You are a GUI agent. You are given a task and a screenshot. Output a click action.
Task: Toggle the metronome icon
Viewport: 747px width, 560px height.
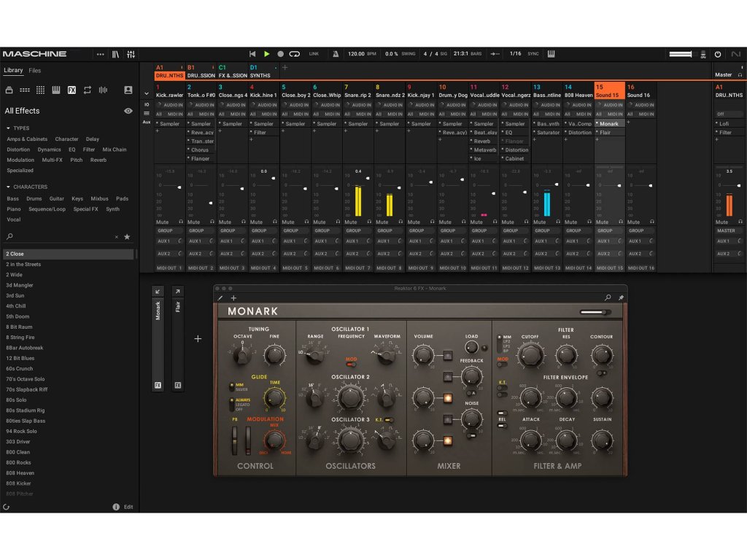pyautogui.click(x=336, y=54)
